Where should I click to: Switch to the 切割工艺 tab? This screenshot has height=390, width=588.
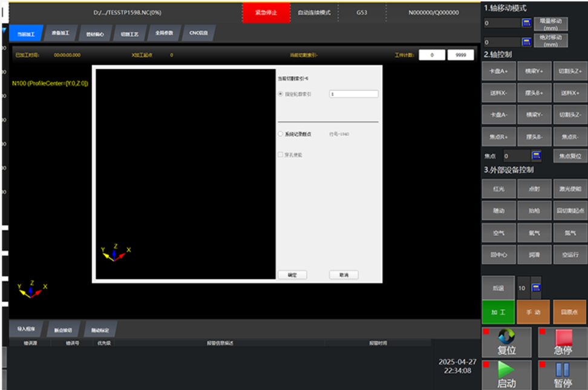(129, 34)
